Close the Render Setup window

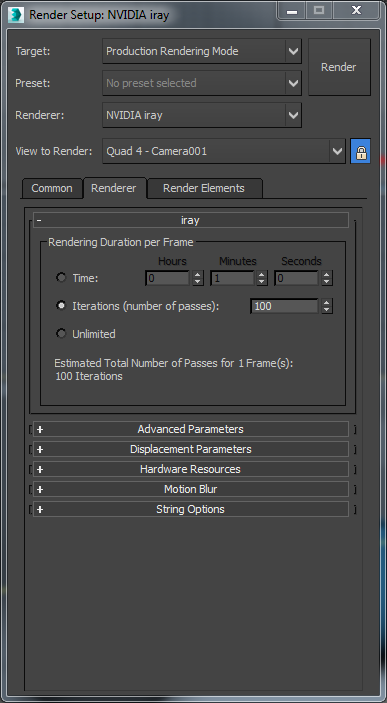click(x=357, y=10)
